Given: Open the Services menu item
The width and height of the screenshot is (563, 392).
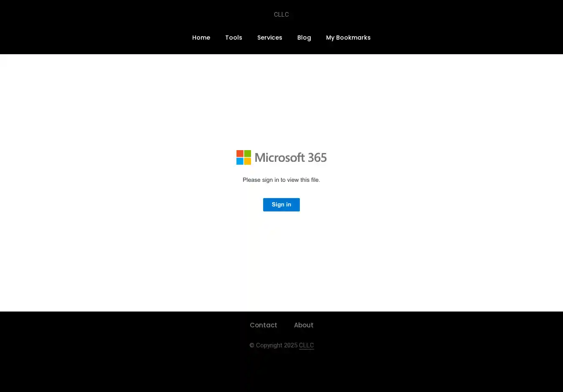Looking at the screenshot, I should (269, 38).
